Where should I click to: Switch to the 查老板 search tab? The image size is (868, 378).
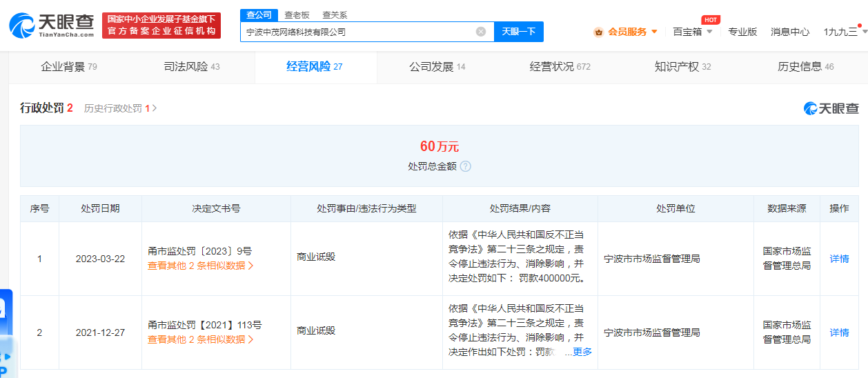coord(297,14)
